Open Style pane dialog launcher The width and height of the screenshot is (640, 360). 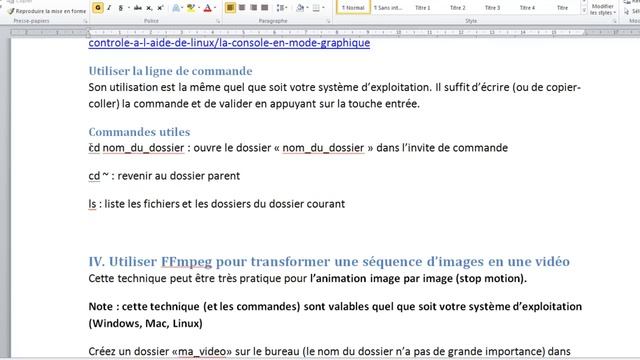pos(614,21)
